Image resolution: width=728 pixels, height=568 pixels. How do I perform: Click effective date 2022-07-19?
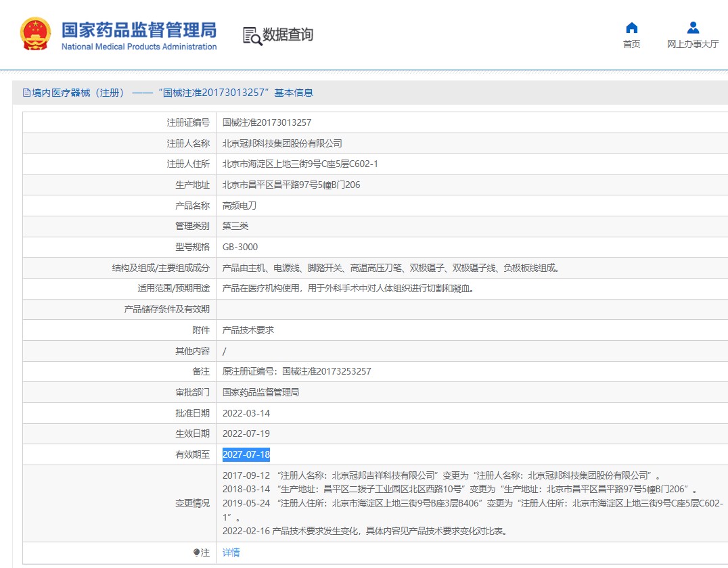coord(246,433)
